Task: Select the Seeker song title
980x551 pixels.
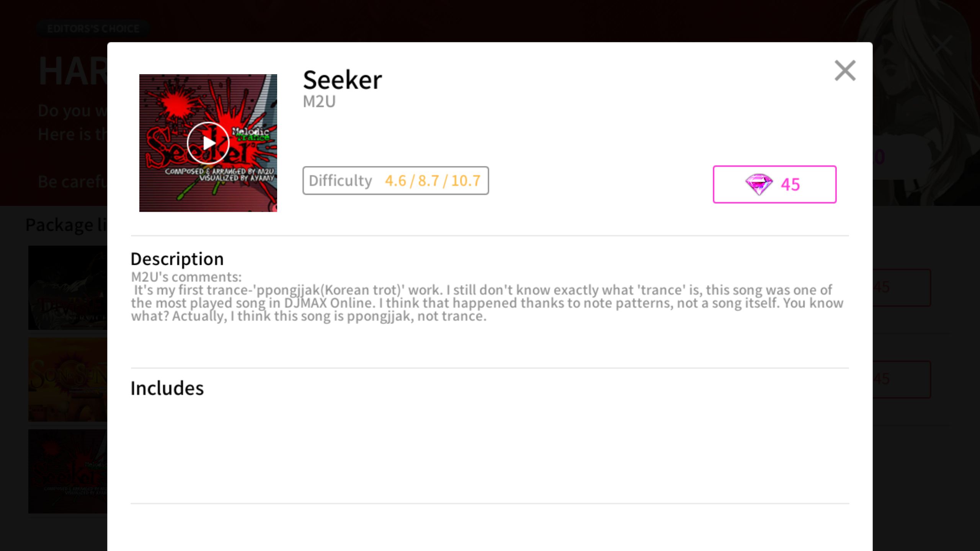Action: (x=342, y=80)
